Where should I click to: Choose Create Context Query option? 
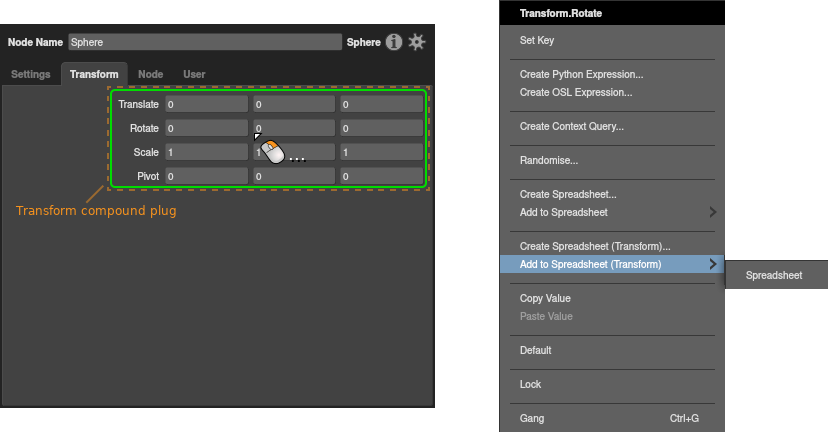[571, 126]
